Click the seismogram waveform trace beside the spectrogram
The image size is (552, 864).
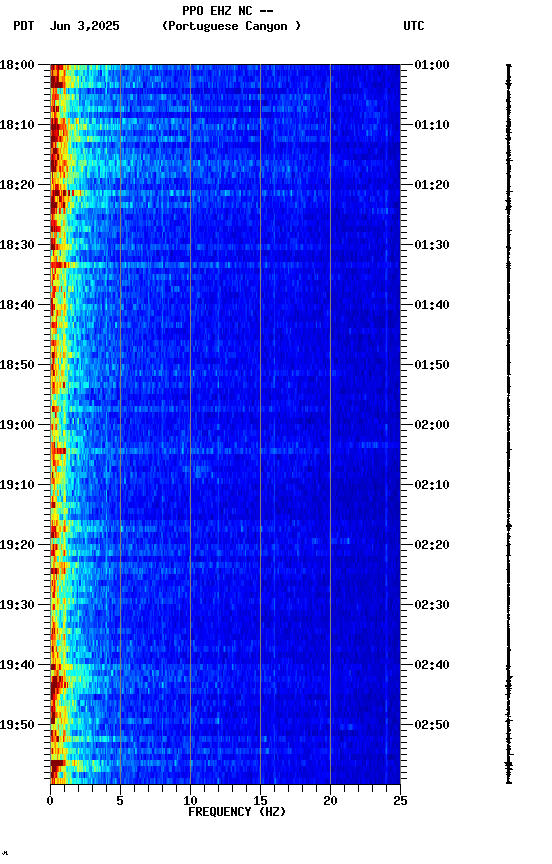point(508,424)
